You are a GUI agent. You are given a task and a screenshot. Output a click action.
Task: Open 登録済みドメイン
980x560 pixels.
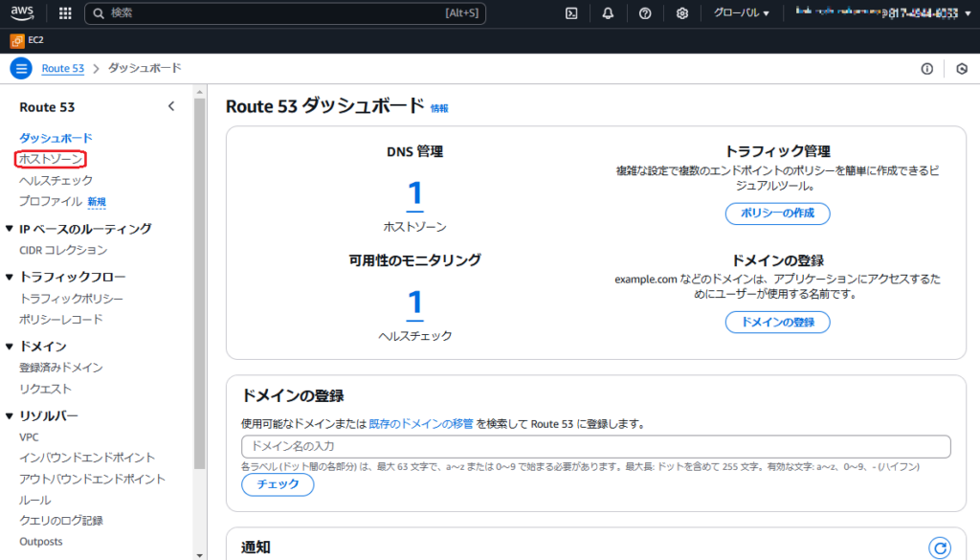click(60, 368)
